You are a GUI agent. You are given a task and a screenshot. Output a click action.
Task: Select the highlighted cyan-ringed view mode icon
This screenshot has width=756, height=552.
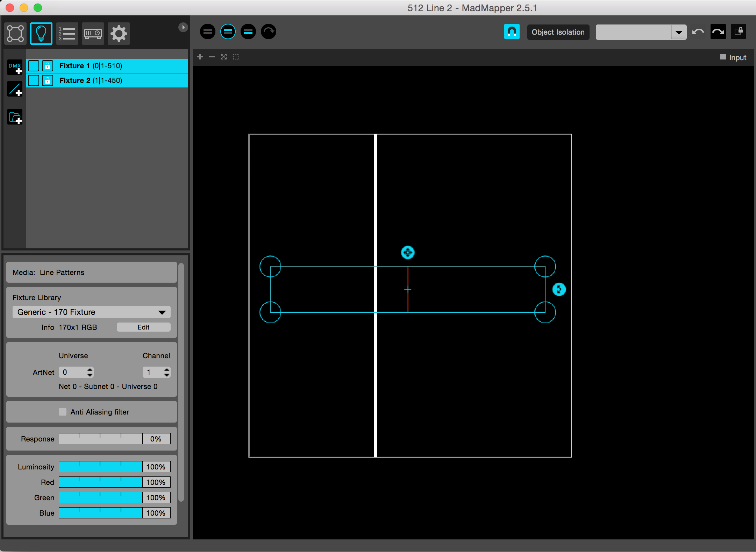[228, 32]
